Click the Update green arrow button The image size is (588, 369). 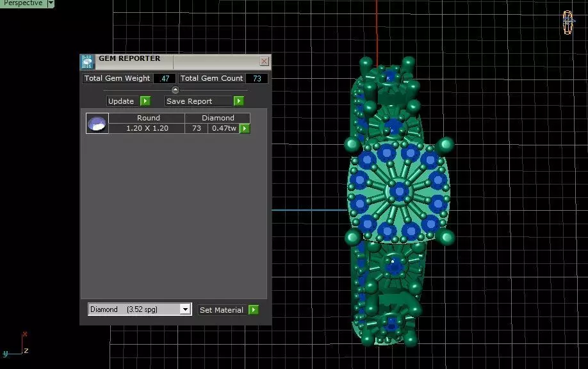pos(145,101)
